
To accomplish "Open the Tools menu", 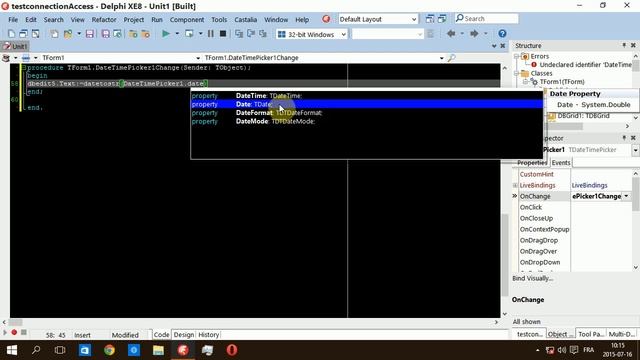I will (x=219, y=20).
